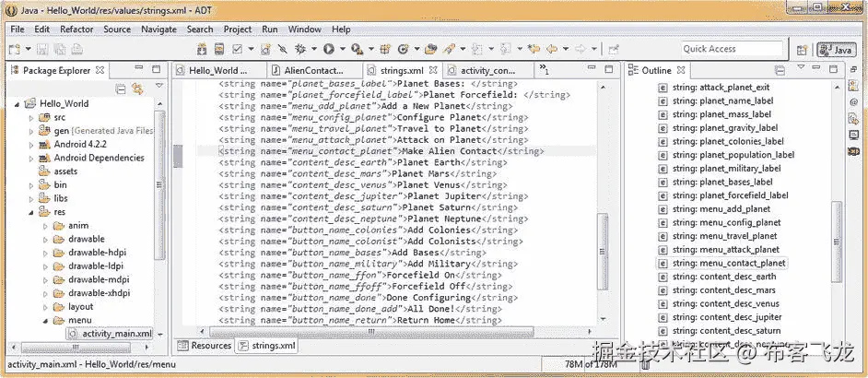Viewport: 868px width, 378px height.
Task: Click the Save All toolbar icon
Action: point(59,50)
